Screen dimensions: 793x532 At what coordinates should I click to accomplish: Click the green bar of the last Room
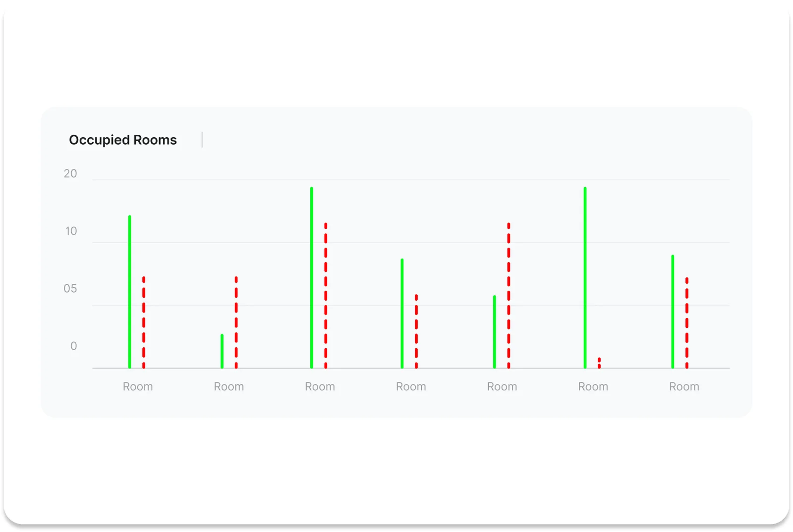tap(673, 312)
